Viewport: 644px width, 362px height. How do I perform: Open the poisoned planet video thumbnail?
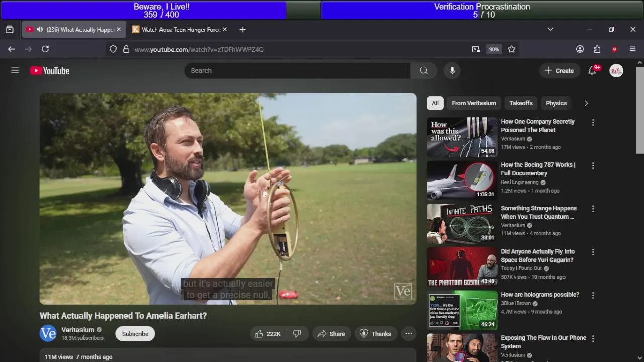[x=462, y=137]
